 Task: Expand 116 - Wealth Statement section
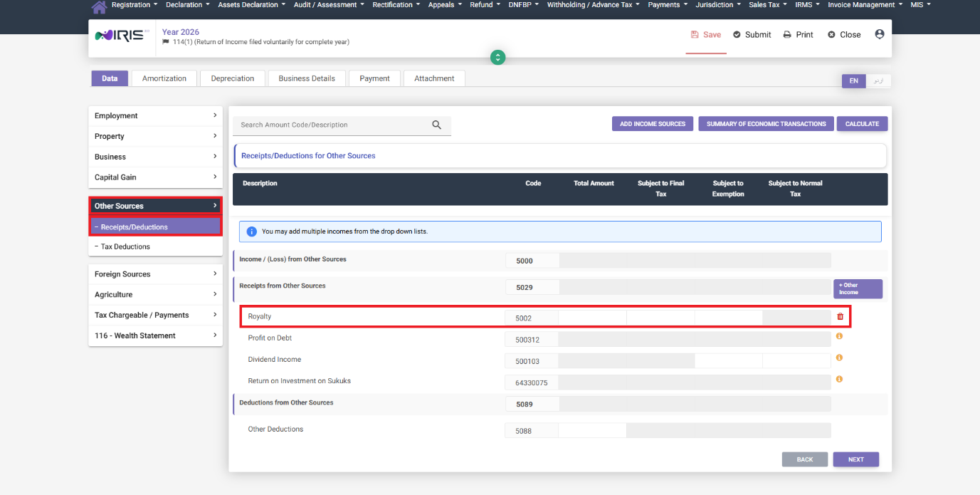[156, 335]
